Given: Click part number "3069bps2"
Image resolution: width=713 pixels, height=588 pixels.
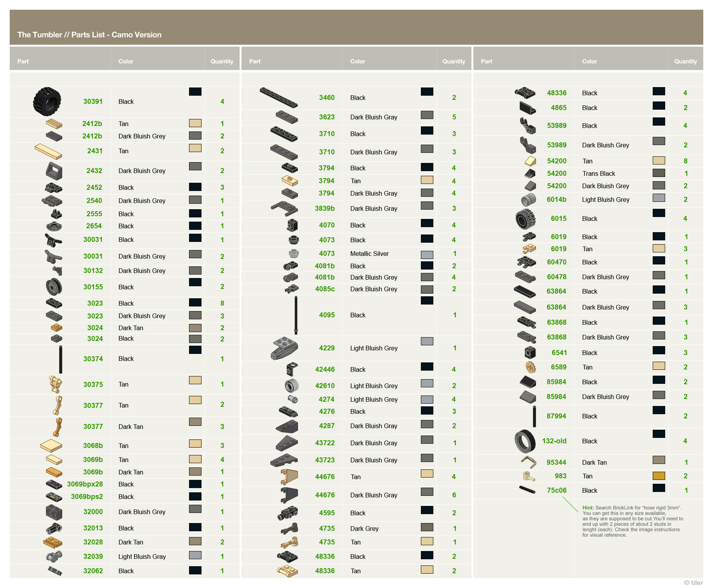Looking at the screenshot, I should pos(87,497).
